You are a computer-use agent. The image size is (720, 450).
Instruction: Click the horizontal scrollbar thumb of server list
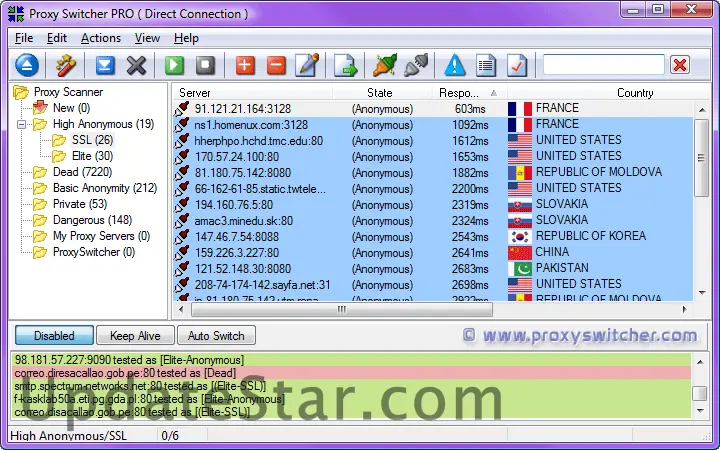click(342, 309)
